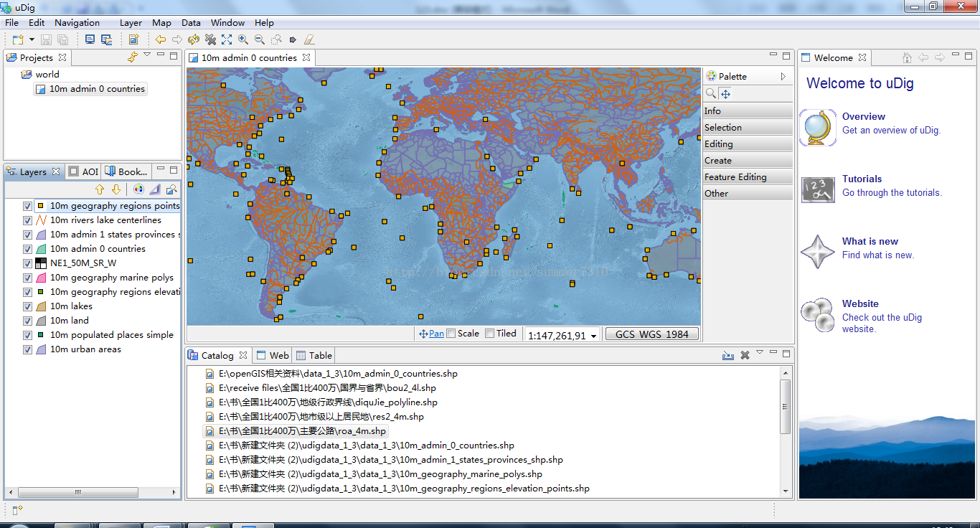The height and width of the screenshot is (528, 980).
Task: Click the zoom to layer icon
Action: point(171,189)
